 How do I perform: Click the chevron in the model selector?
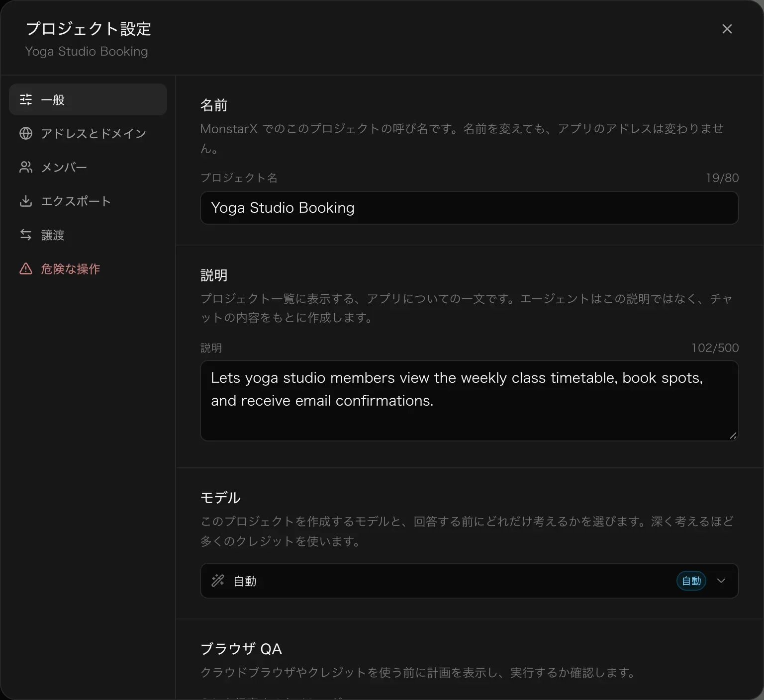[721, 581]
